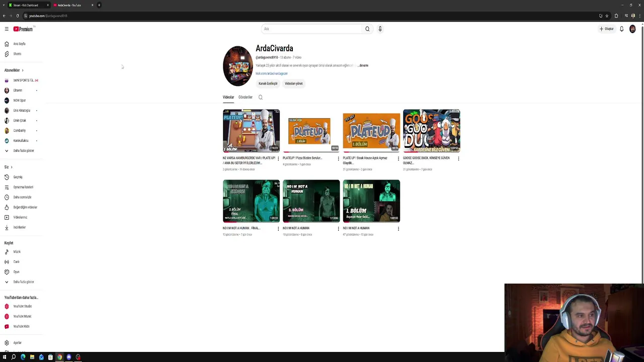Image resolution: width=644 pixels, height=362 pixels.
Task: Open options for NO I'M NOT A HUMAN FİNAL video
Action: click(278, 229)
